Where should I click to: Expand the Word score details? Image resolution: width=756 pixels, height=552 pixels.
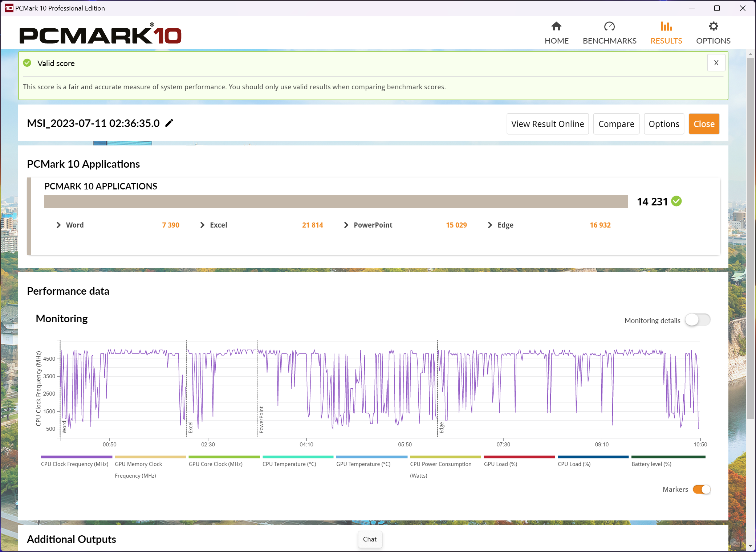[58, 225]
